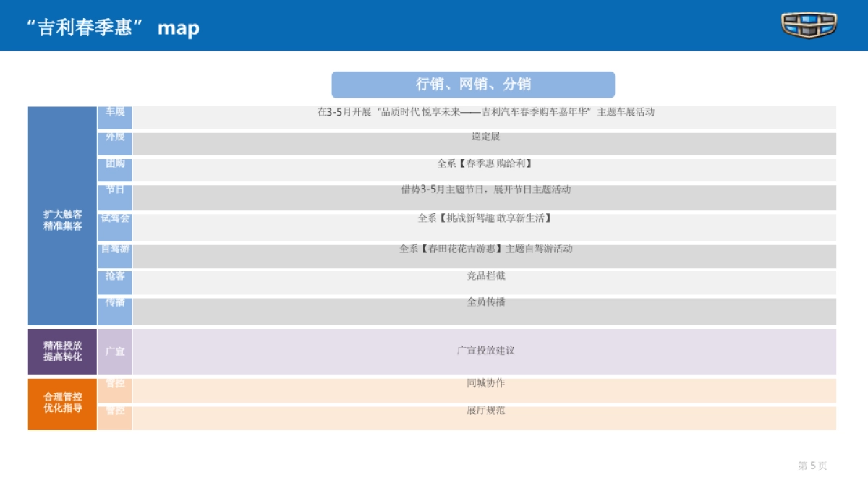Collapse the 合理管控优化指导 section
This screenshot has width=868, height=488.
[61, 403]
